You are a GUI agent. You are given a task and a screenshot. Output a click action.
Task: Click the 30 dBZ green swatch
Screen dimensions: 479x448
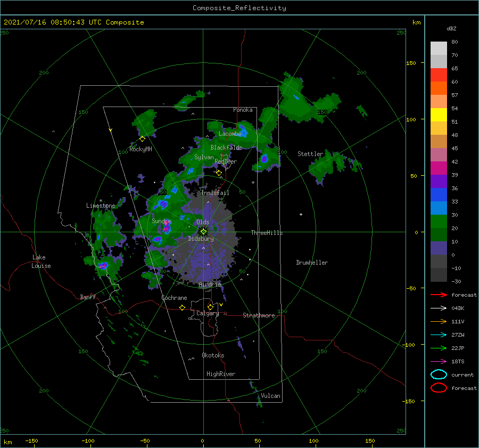tap(439, 222)
